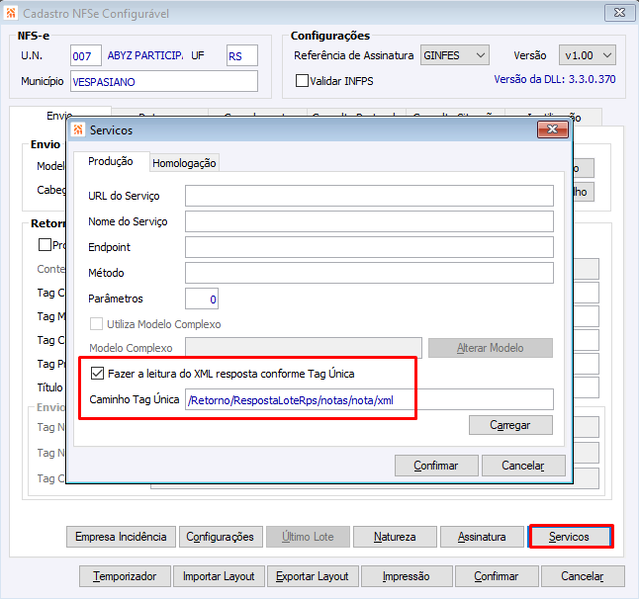The image size is (639, 599).
Task: Click the Impressão button
Action: click(406, 576)
